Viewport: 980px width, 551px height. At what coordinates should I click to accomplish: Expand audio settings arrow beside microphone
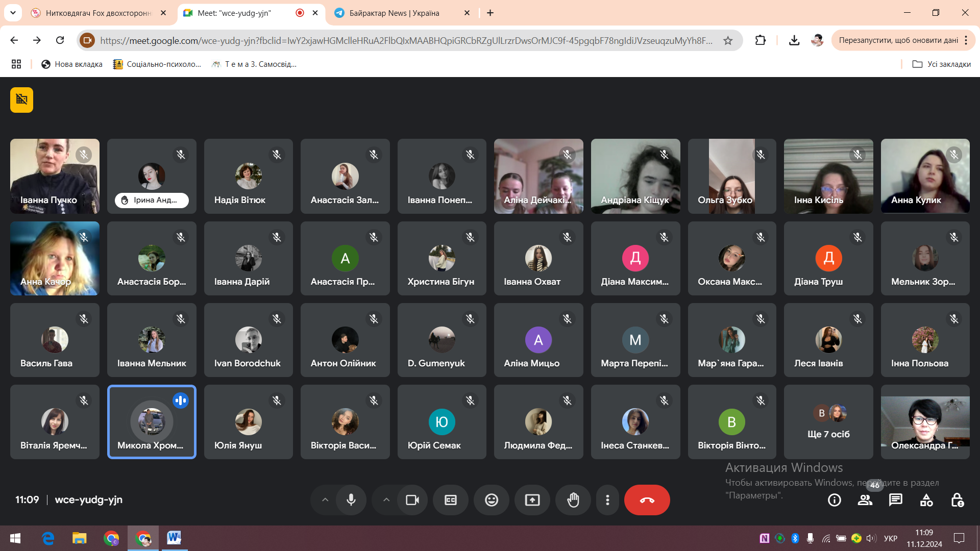[325, 500]
